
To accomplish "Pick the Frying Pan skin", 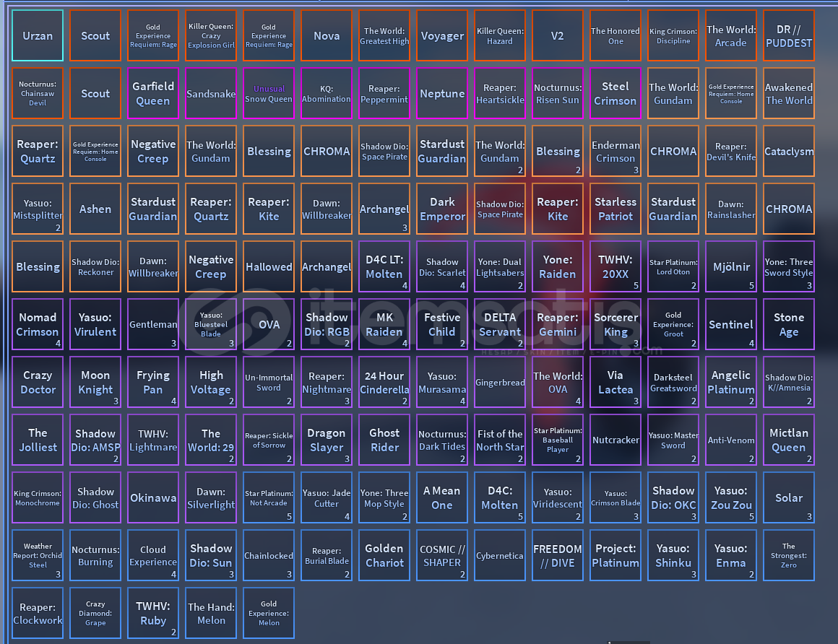I will (x=153, y=382).
